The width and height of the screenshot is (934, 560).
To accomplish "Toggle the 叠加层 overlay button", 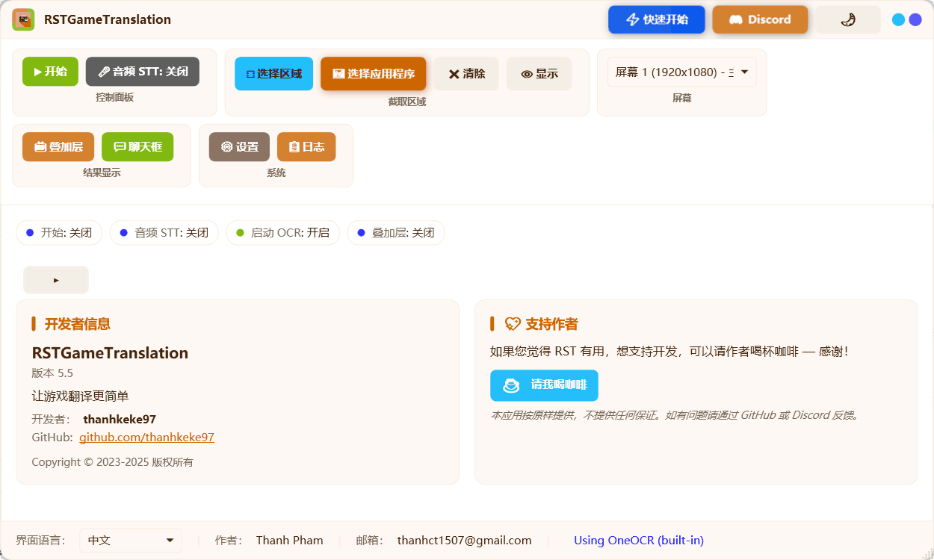I will pos(58,147).
